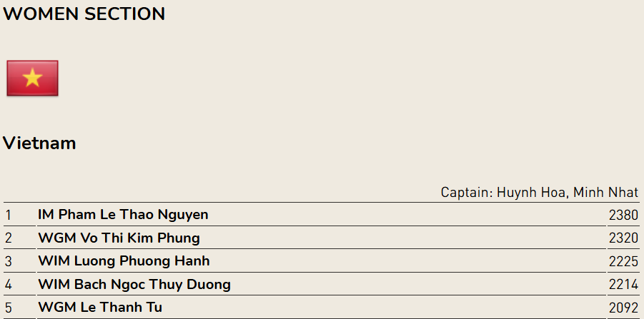Click captain name Huynh Hoa, Minh Nhat
The image size is (644, 319).
click(568, 192)
